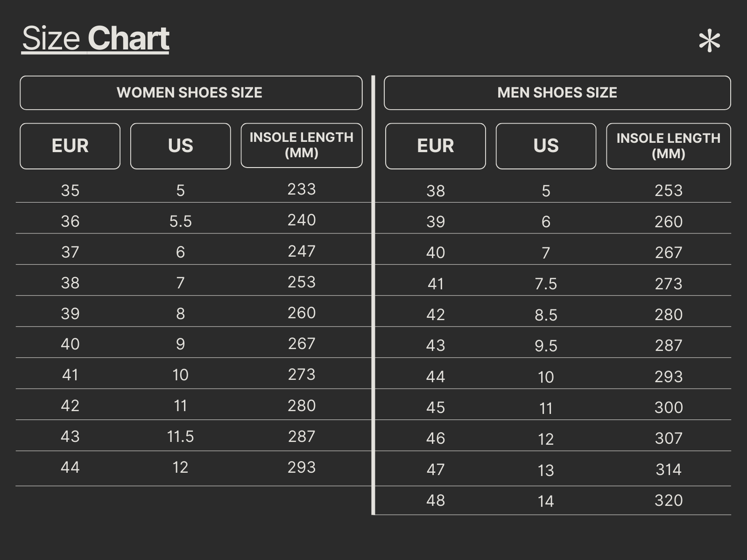Select women's EUR 44 in last row
This screenshot has width=747, height=560.
[x=70, y=467]
